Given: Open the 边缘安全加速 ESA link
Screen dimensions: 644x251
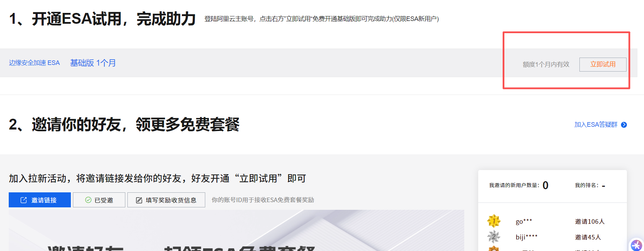Looking at the screenshot, I should pos(34,63).
